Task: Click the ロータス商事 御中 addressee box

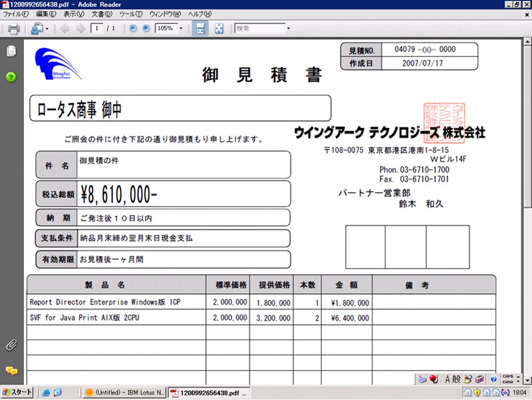Action: [180, 108]
